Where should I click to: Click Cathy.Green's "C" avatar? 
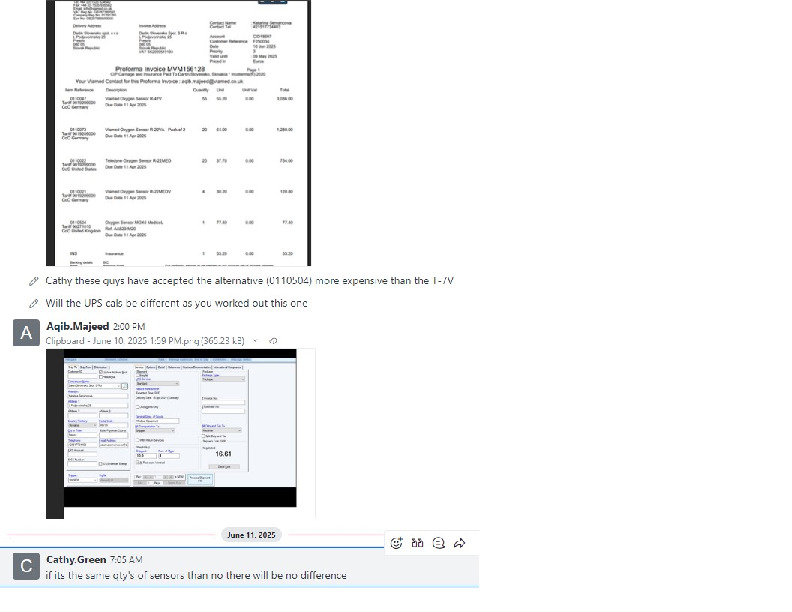28,566
